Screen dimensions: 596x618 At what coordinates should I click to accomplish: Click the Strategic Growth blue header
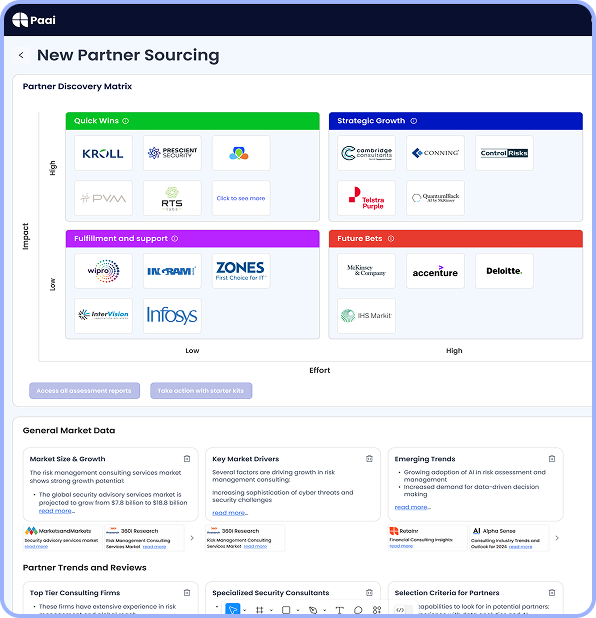click(456, 121)
